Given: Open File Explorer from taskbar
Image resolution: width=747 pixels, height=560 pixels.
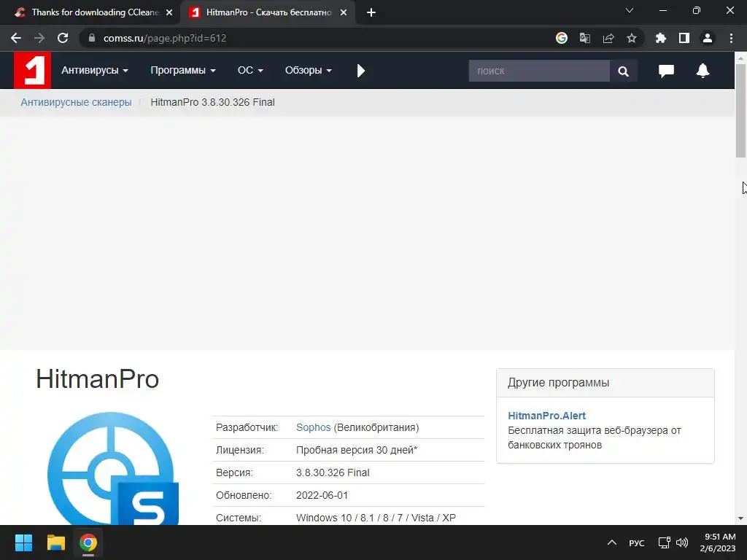Looking at the screenshot, I should (x=55, y=542).
